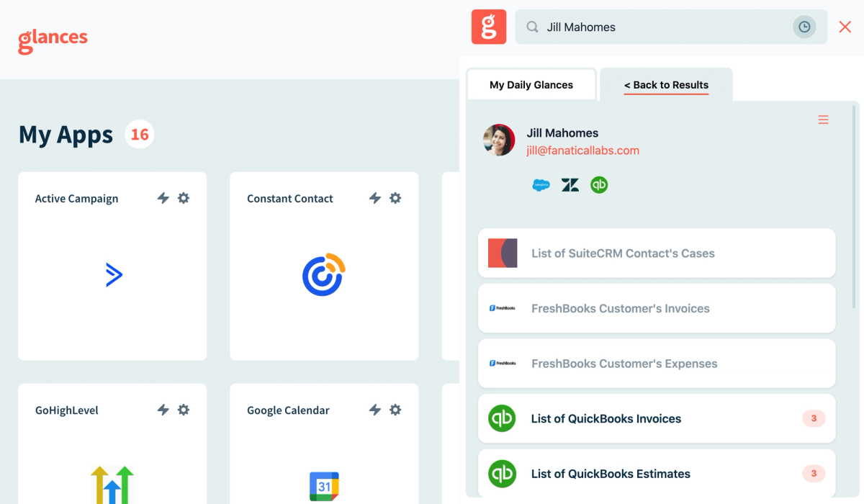Select the QuickBooks icon under Jill's email

[599, 185]
